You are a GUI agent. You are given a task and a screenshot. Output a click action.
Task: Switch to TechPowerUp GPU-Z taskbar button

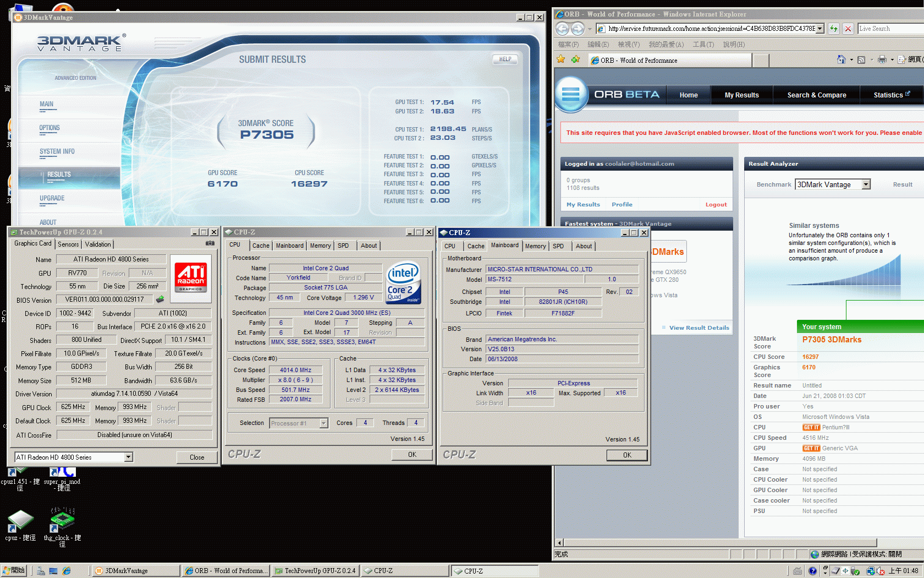coord(315,571)
